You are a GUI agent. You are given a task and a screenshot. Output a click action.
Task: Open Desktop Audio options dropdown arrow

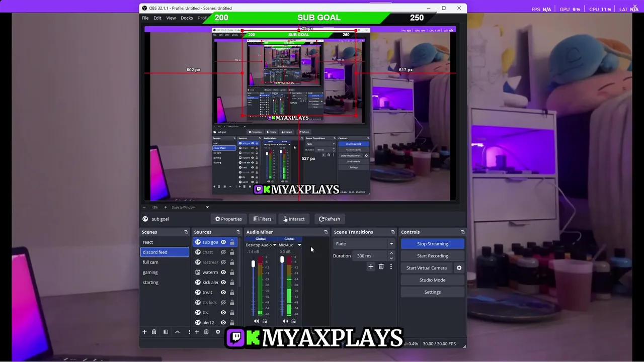pos(275,245)
